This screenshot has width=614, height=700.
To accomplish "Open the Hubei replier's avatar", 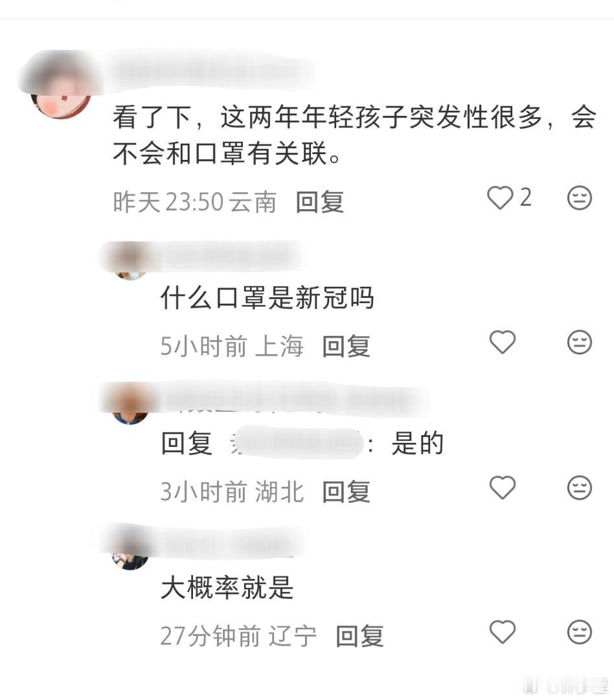I will pos(130,406).
